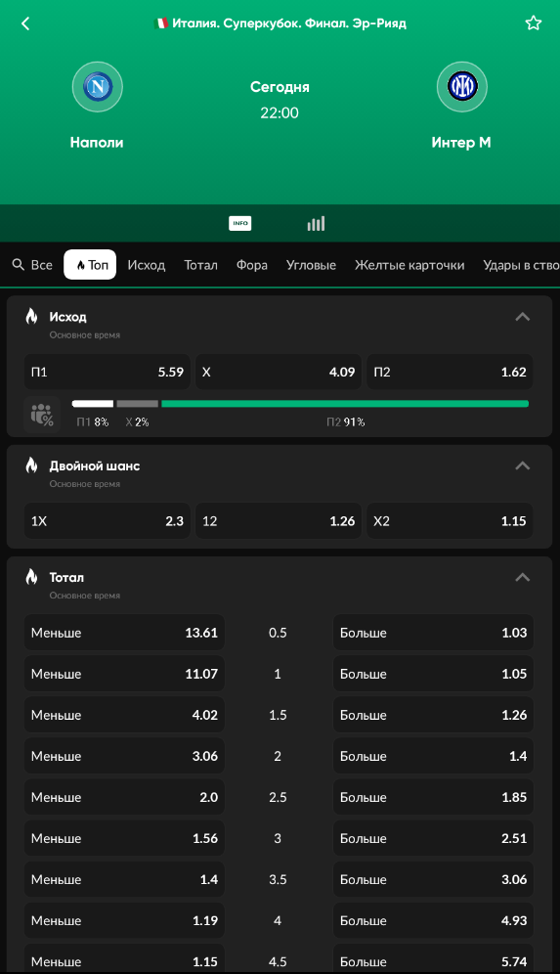Go back with the left arrow icon
This screenshot has width=560, height=974.
(x=25, y=23)
